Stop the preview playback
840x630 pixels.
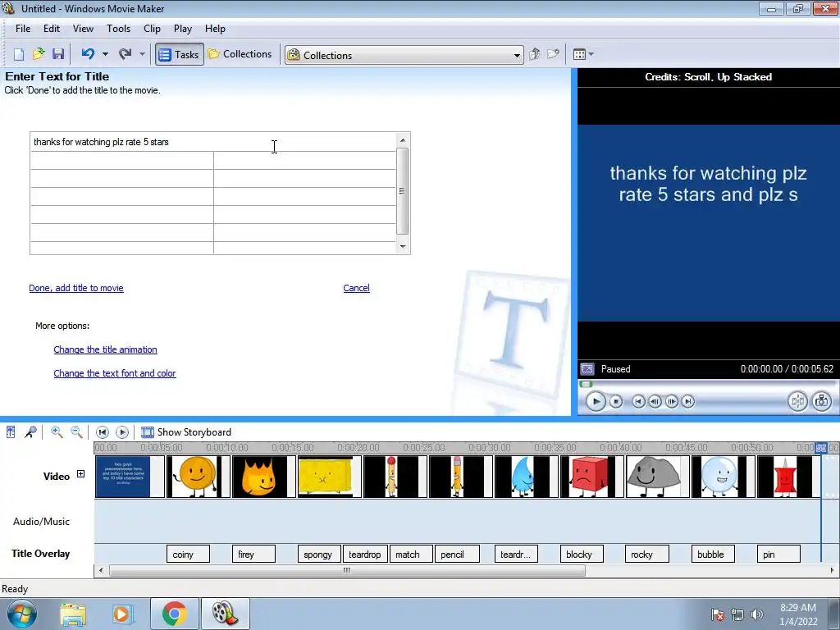[617, 401]
